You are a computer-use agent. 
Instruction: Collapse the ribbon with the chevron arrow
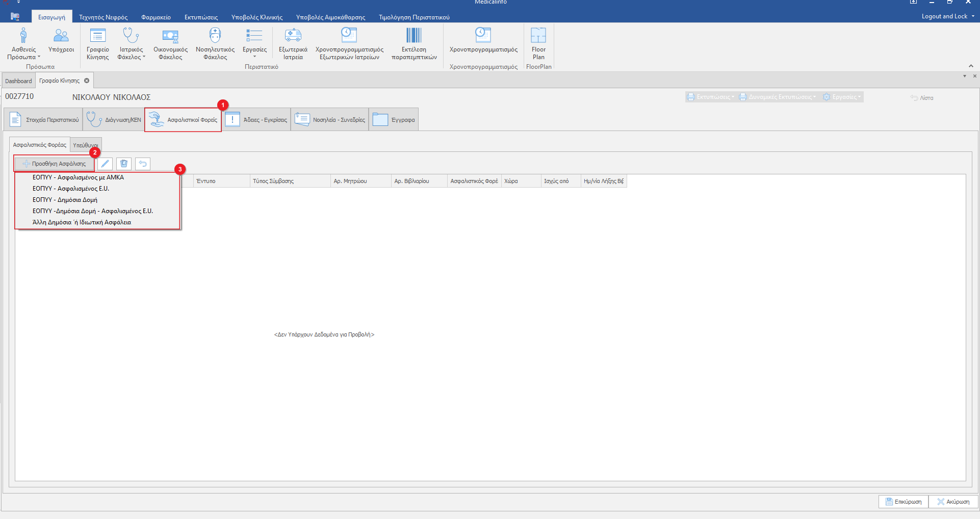coord(971,66)
